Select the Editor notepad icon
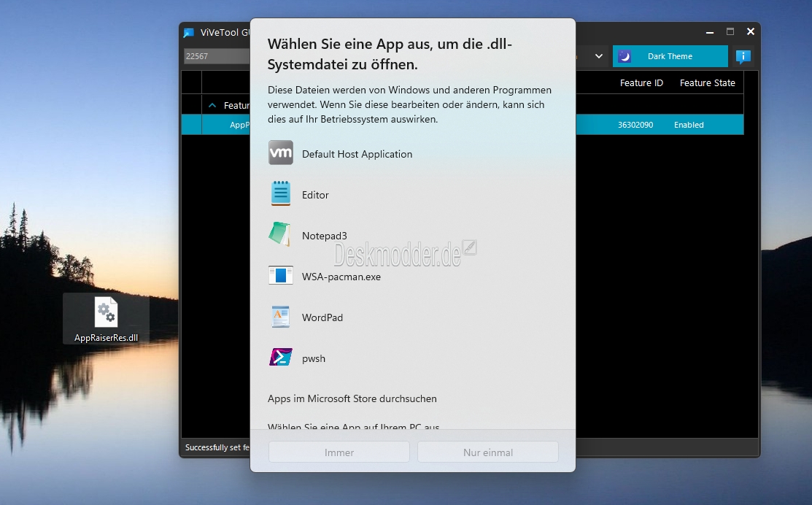 click(x=281, y=193)
